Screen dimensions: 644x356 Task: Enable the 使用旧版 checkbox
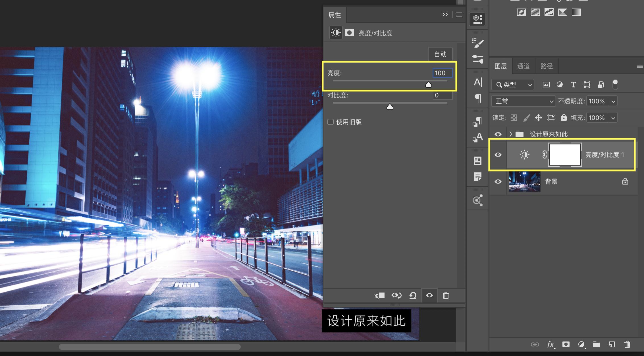pos(331,122)
